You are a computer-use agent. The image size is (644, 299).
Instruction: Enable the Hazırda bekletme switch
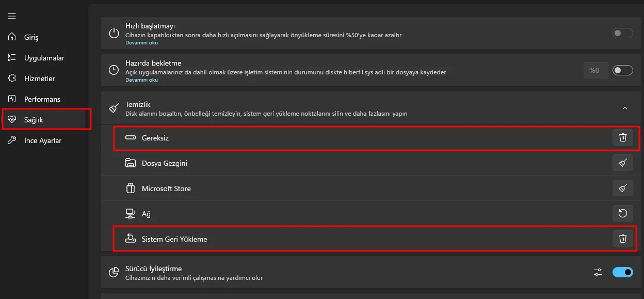[622, 70]
